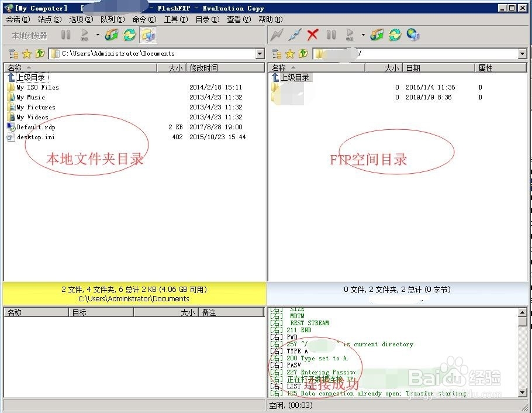
Task: Open the 工具 menu
Action: click(176, 19)
